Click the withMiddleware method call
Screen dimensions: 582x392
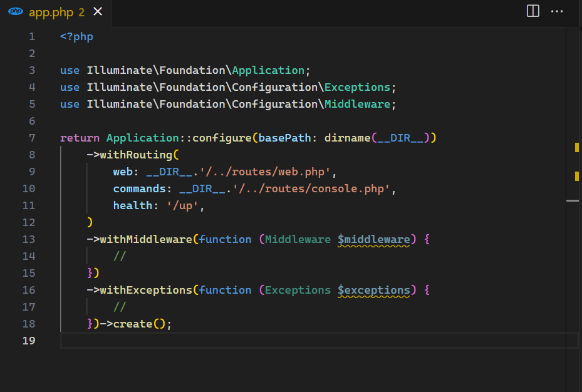[146, 239]
